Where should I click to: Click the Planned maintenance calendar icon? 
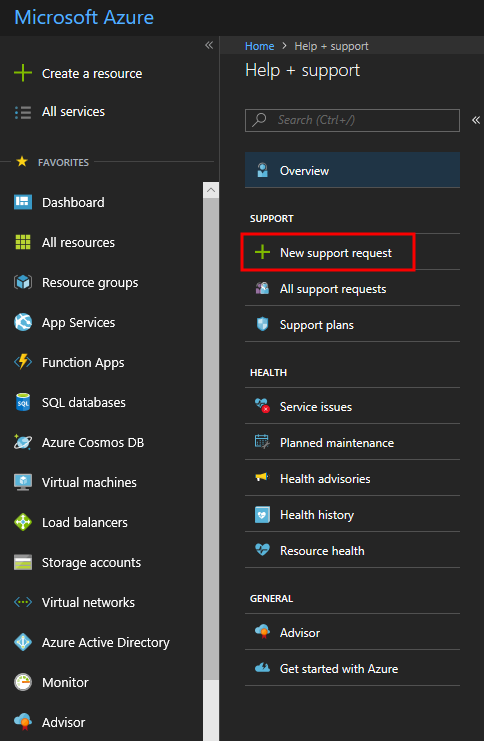(262, 442)
